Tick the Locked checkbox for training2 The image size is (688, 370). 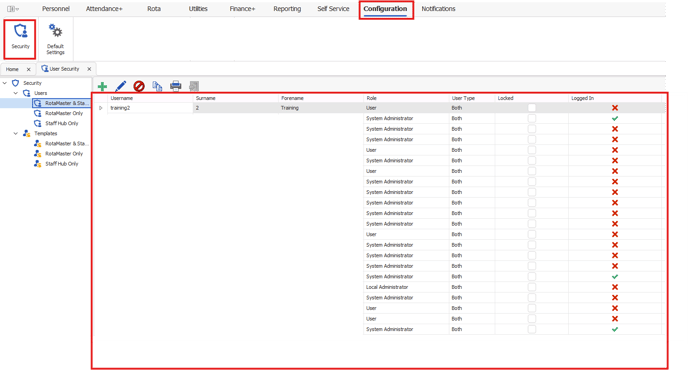(532, 108)
